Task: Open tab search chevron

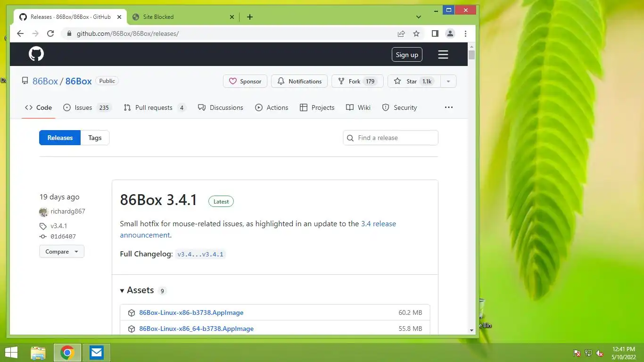Action: coord(418,17)
